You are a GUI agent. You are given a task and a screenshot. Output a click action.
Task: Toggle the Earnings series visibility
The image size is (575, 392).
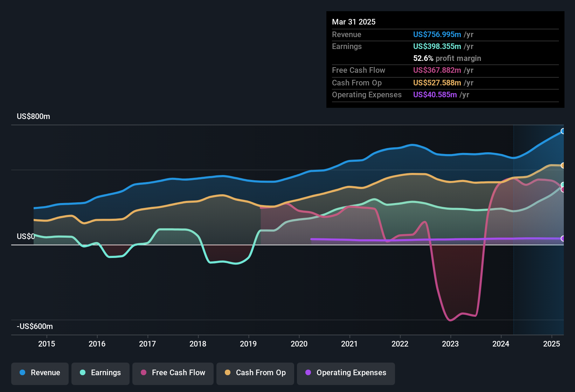101,373
